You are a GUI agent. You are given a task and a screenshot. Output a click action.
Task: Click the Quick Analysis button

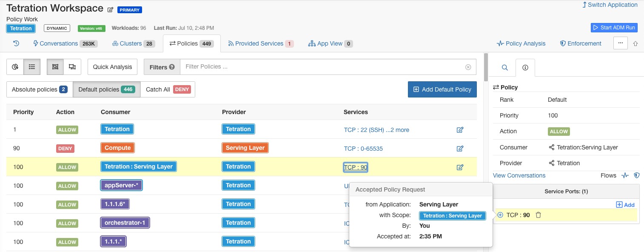pyautogui.click(x=112, y=67)
